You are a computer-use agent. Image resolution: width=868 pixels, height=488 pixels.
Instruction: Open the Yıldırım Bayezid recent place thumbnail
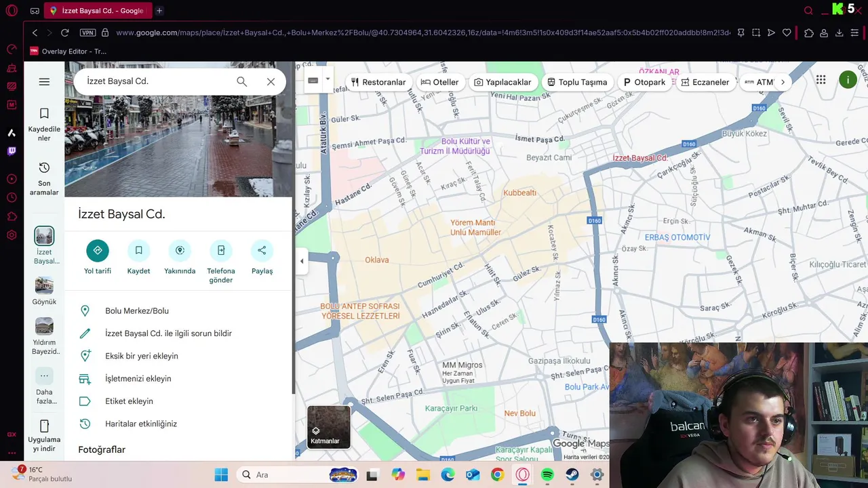tap(44, 326)
